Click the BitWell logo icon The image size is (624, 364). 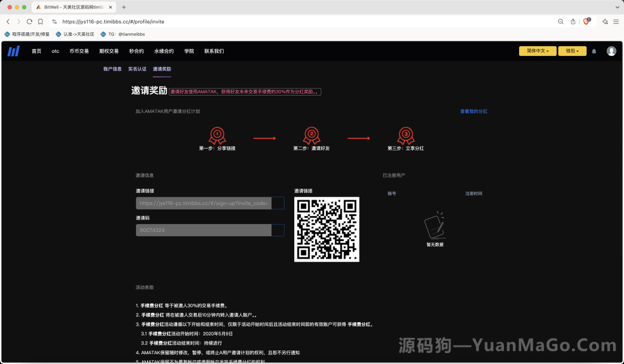[13, 51]
